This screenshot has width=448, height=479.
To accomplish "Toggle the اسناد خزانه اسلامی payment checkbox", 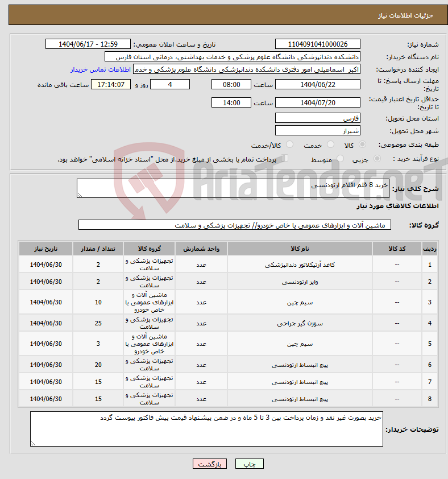I will [285, 158].
